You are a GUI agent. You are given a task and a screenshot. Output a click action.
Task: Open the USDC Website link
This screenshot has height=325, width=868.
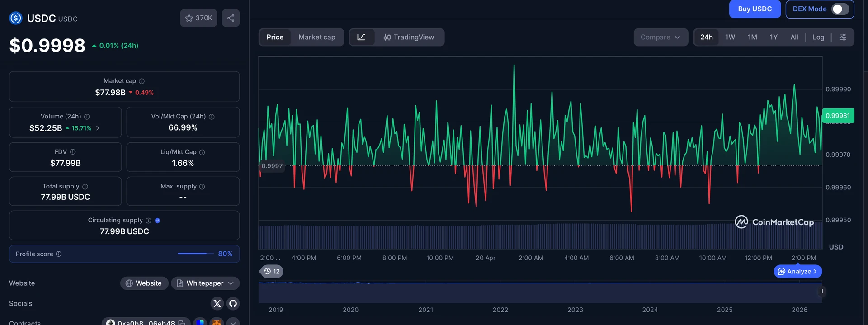144,283
